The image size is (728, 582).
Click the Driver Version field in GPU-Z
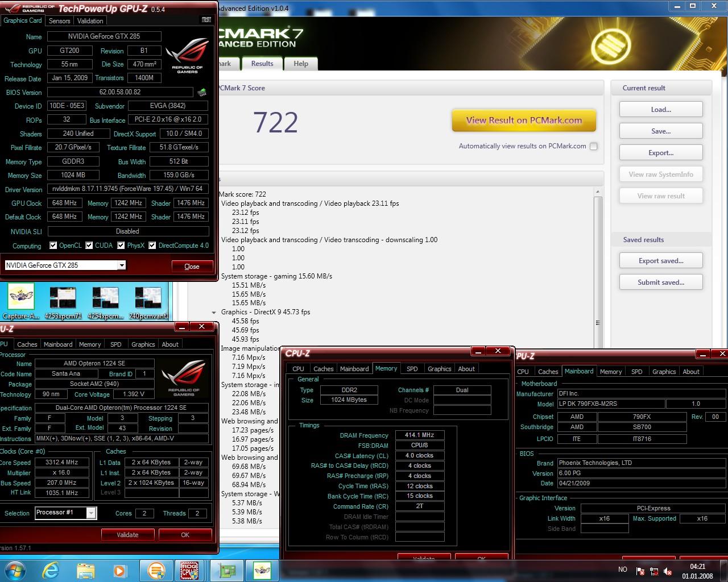click(x=127, y=189)
